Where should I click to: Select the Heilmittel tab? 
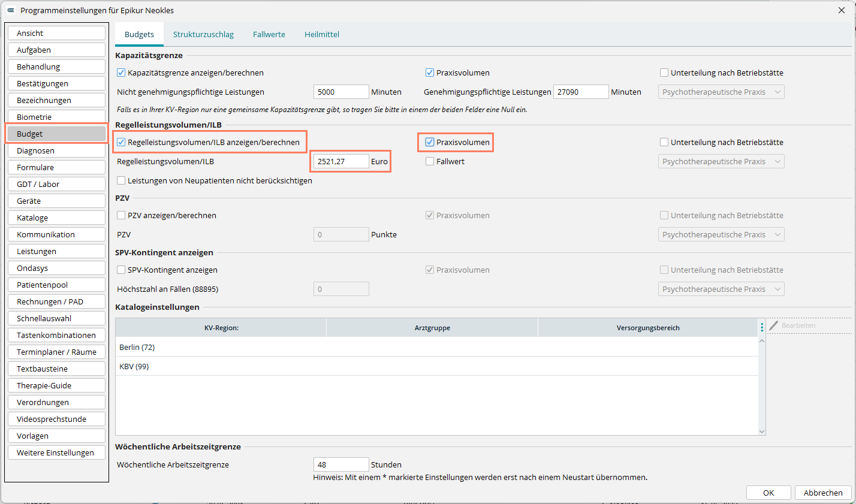tap(322, 34)
